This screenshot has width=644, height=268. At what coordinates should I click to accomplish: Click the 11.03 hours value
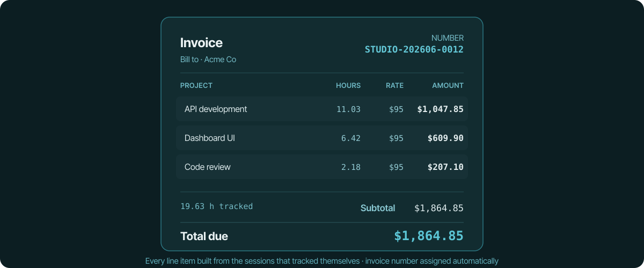348,109
